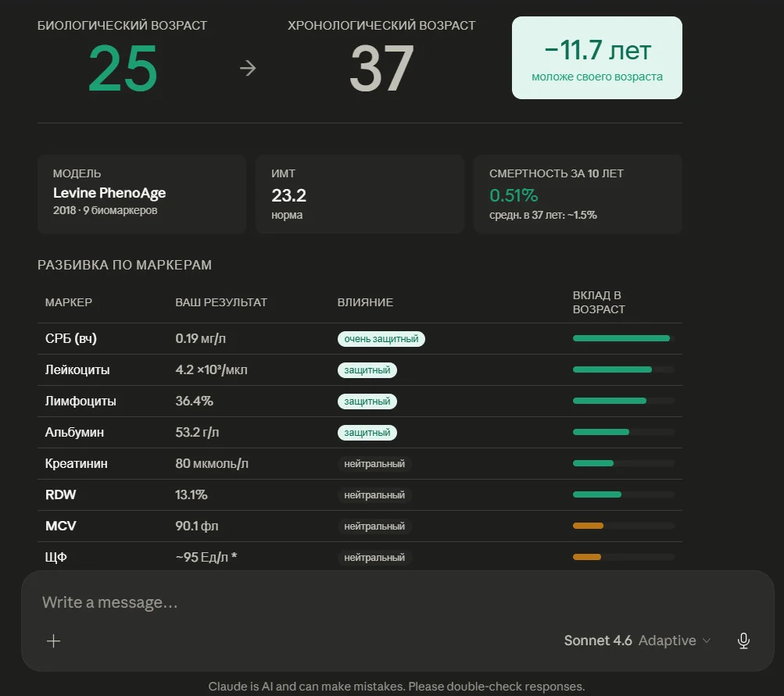
Task: Click the нейтральный badge in Креатинин row
Action: click(374, 464)
